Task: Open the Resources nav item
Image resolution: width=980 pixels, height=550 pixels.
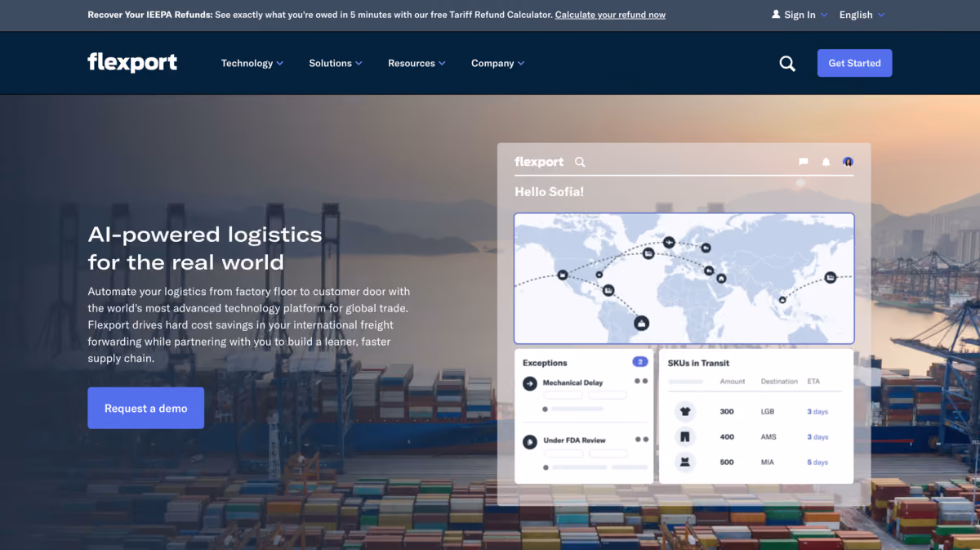Action: [x=412, y=63]
